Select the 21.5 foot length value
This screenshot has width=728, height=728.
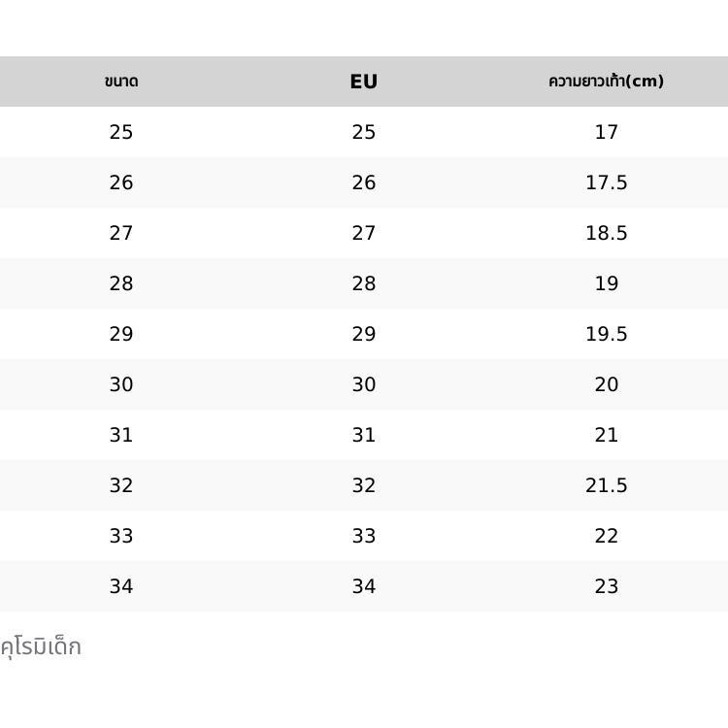point(606,485)
